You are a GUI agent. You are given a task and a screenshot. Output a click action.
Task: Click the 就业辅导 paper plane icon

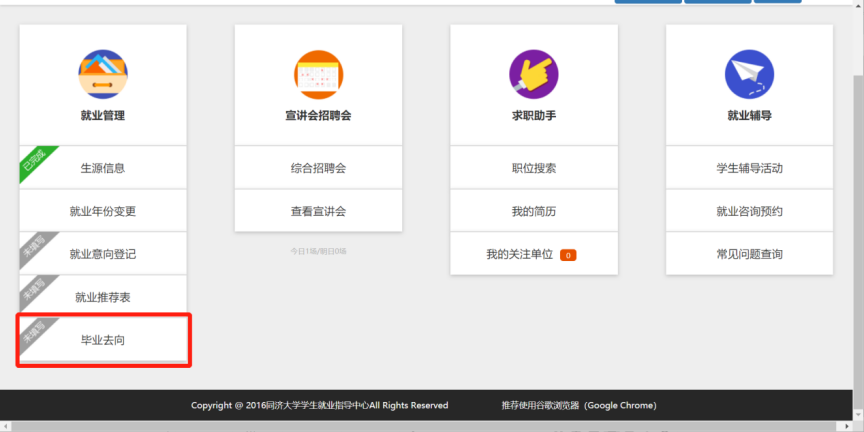tap(749, 74)
